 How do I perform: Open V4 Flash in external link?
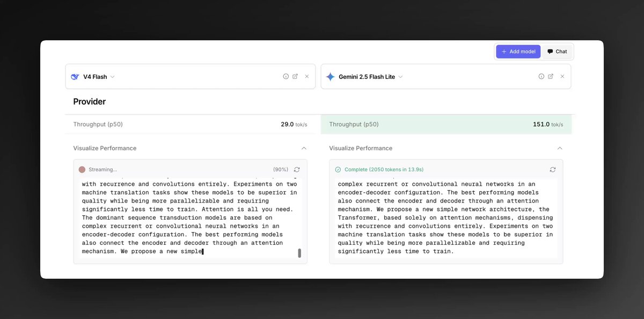(x=295, y=76)
